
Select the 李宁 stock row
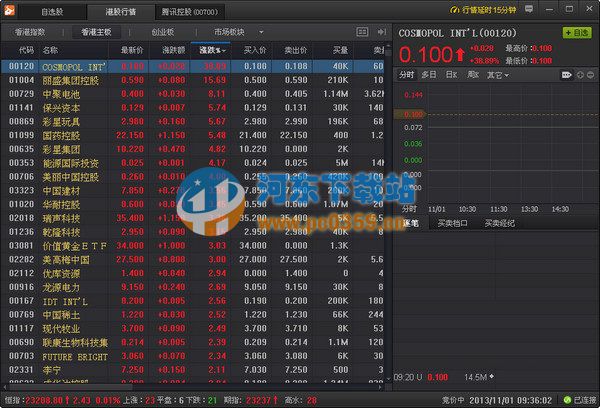193,370
